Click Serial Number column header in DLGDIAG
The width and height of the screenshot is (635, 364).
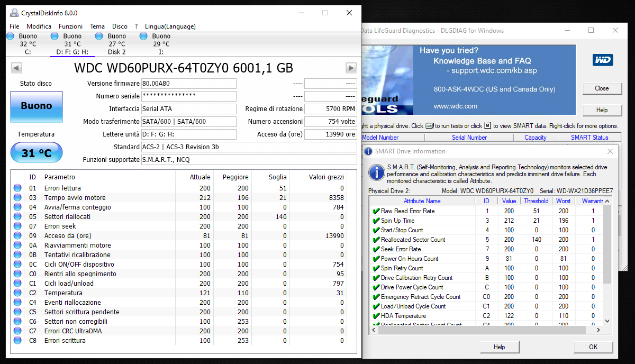click(469, 138)
